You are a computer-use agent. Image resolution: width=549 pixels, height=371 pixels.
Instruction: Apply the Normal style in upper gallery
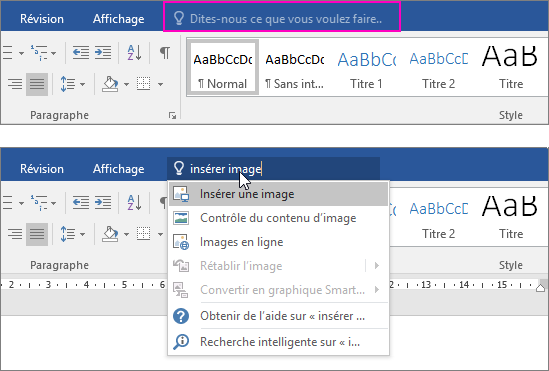(223, 67)
